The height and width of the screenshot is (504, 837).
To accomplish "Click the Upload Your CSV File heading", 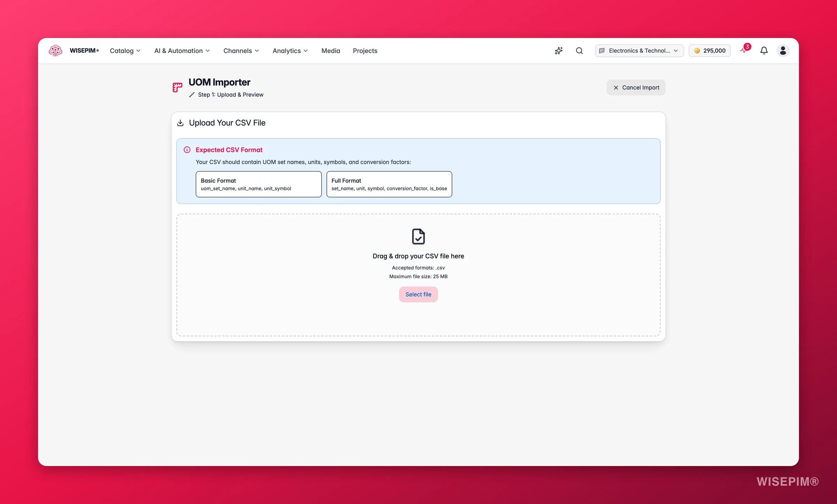I will click(x=227, y=123).
